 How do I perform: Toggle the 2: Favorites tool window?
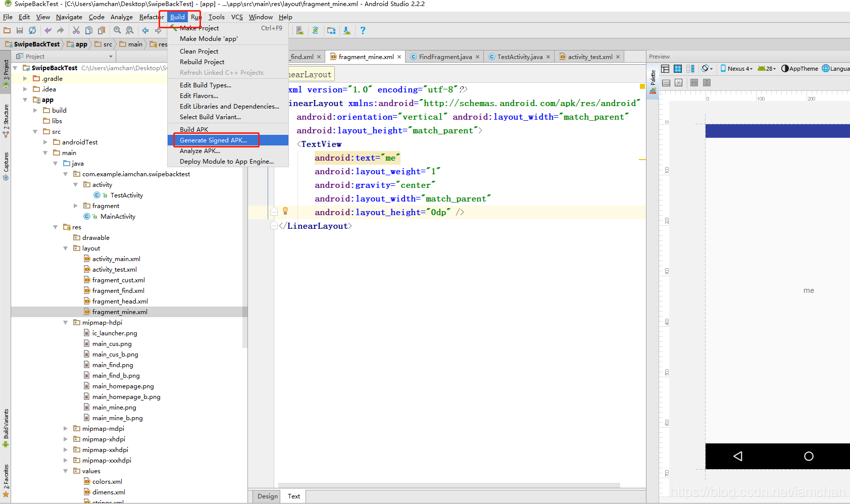(x=6, y=481)
